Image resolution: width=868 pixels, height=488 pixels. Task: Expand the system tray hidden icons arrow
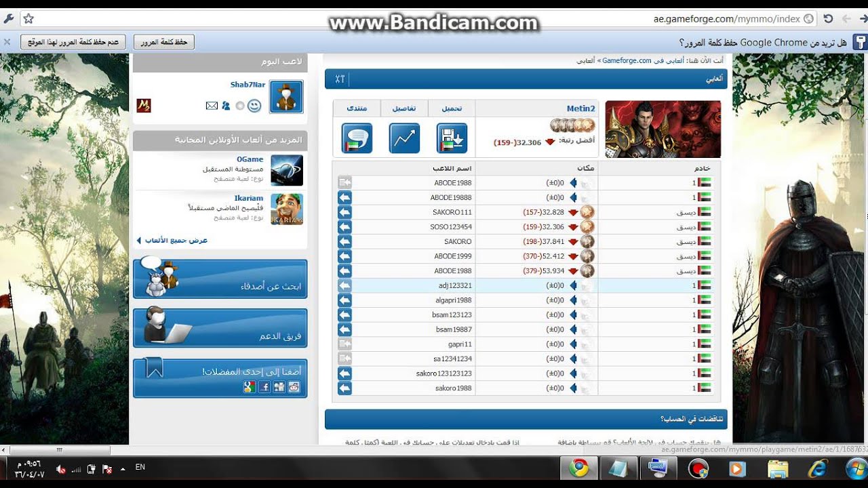[123, 469]
